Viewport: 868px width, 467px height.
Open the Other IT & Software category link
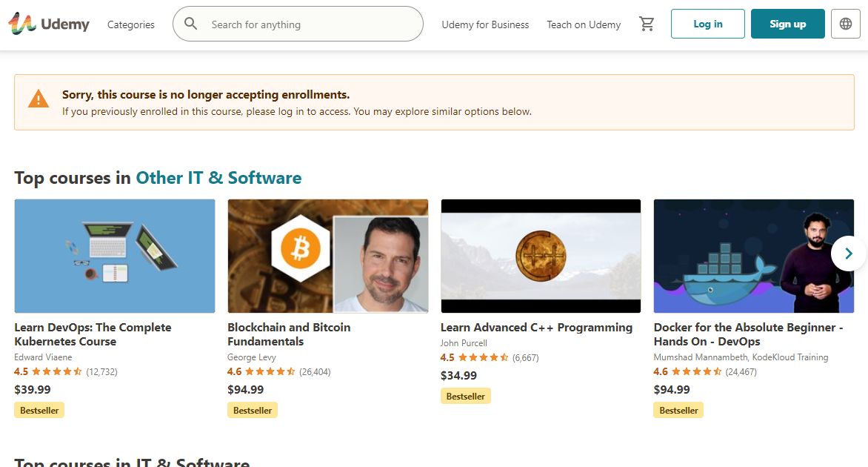[x=218, y=178]
